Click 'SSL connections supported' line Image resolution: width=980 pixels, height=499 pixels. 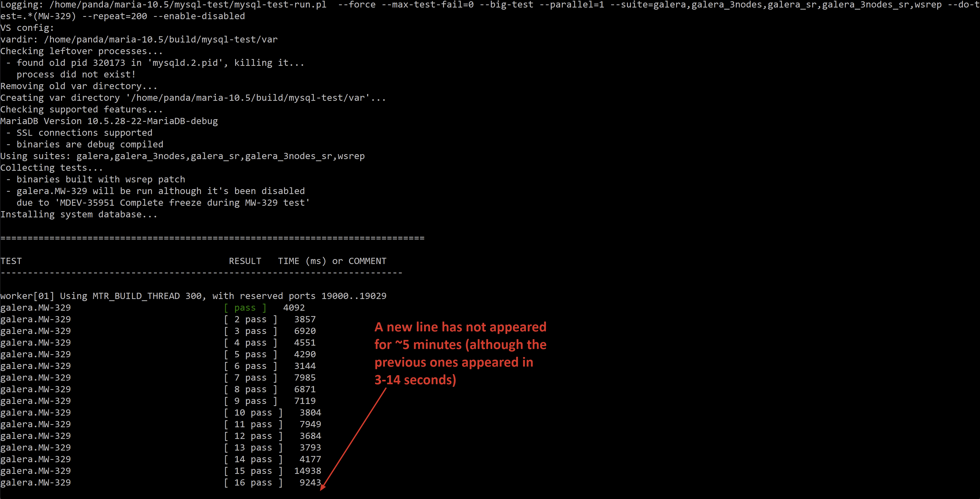pos(79,133)
